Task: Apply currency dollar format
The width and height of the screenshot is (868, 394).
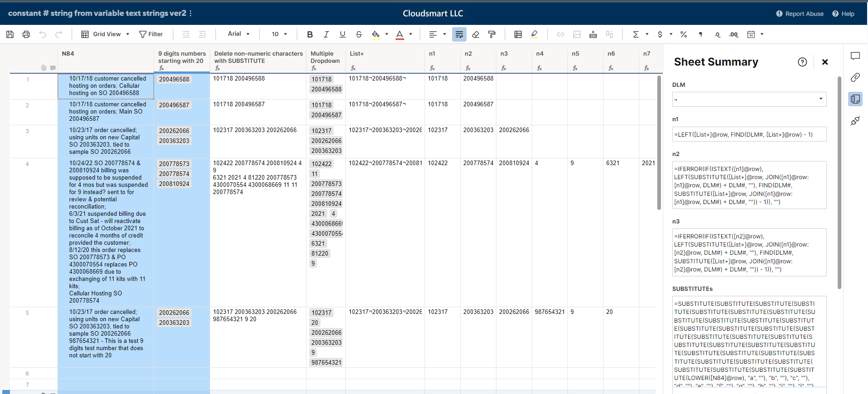Action: [660, 34]
